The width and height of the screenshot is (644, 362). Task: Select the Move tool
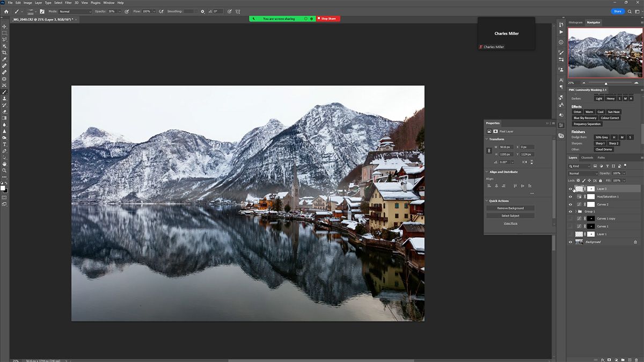pos(4,26)
